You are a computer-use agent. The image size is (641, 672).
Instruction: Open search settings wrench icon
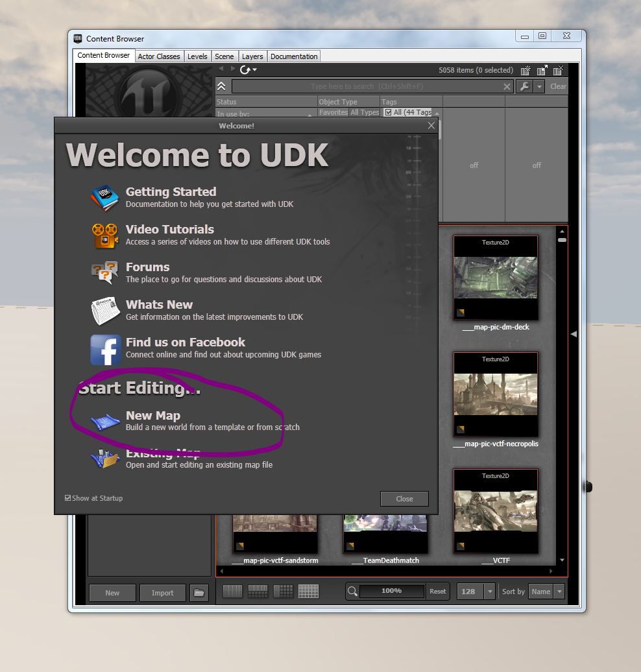[x=524, y=86]
